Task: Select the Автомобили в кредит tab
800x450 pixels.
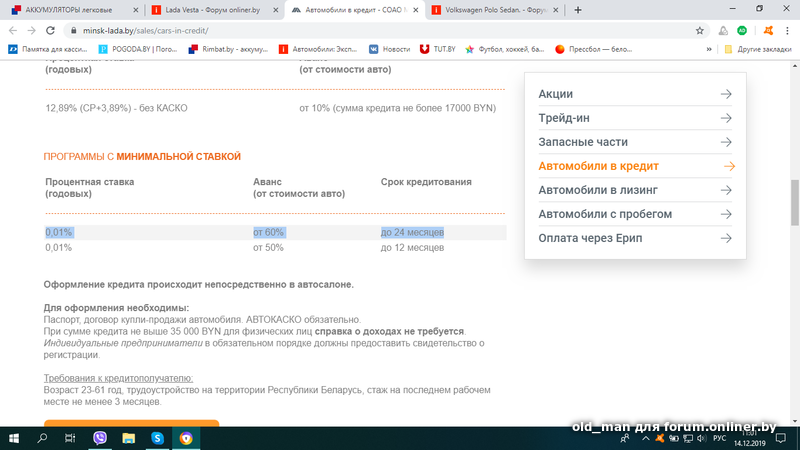Action: pyautogui.click(x=355, y=10)
